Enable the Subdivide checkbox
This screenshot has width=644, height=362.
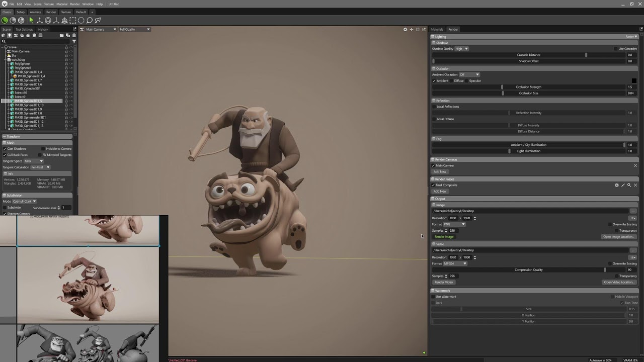pos(5,208)
